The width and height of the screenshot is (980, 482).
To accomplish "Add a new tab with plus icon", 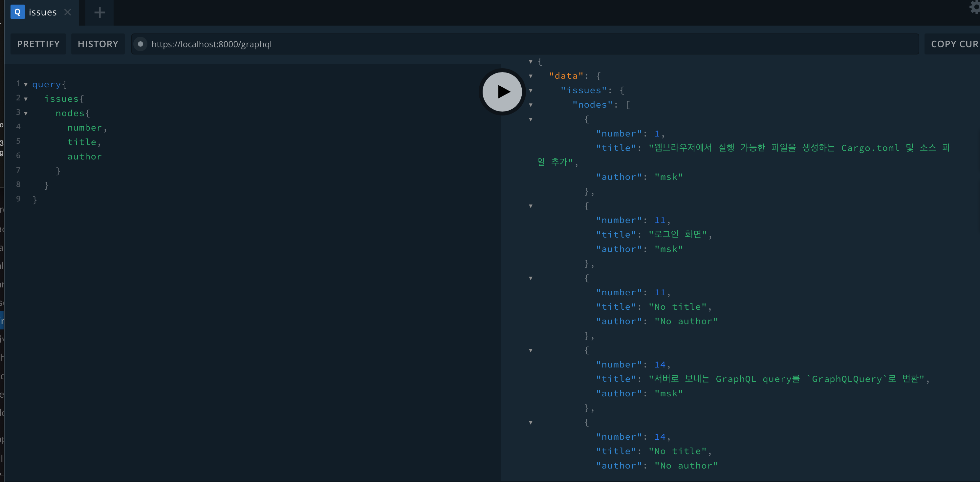I will [100, 12].
